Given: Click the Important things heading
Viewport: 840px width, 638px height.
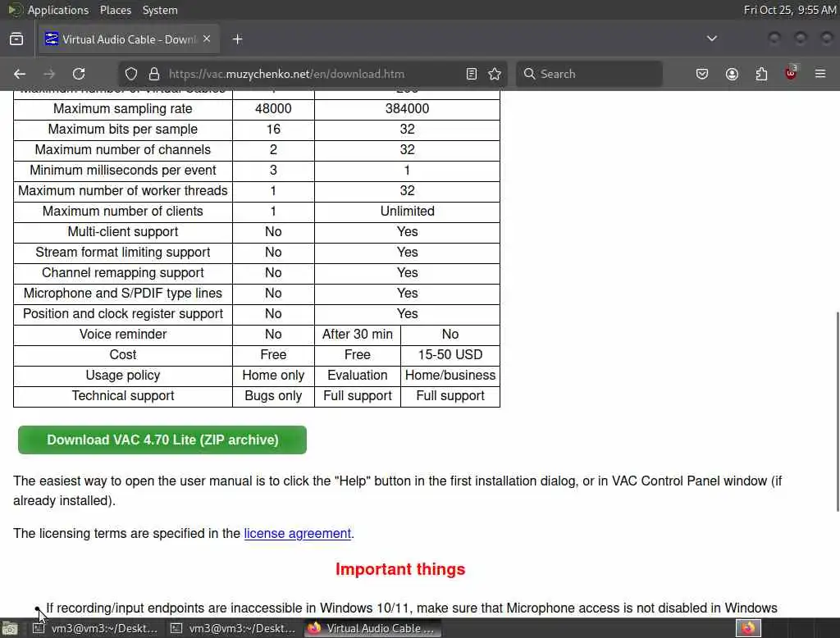Looking at the screenshot, I should (x=400, y=569).
